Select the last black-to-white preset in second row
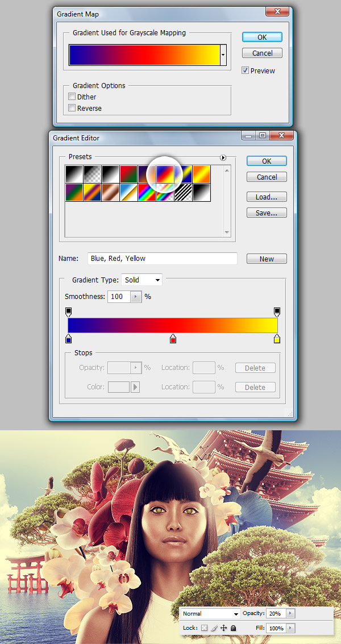341x644 pixels. coord(201,192)
